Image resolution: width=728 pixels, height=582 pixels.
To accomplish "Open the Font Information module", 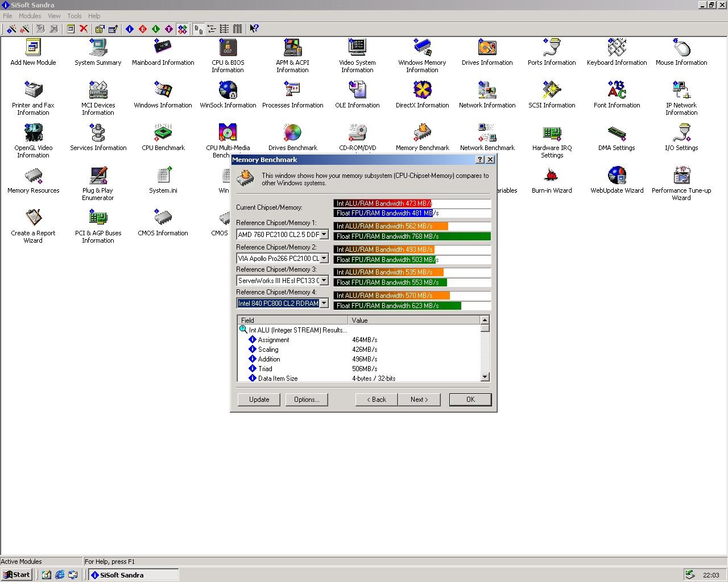I will [617, 95].
